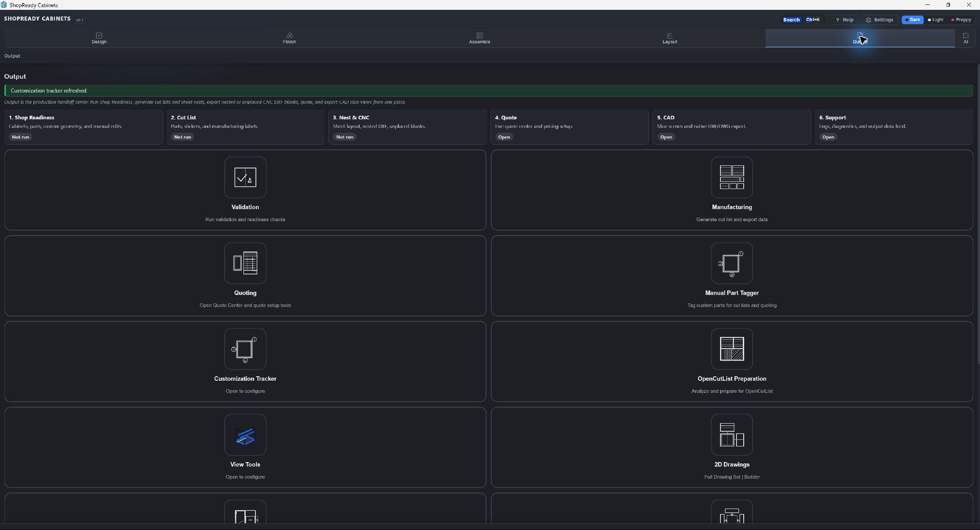The height and width of the screenshot is (530, 980).
Task: Open the 2. Cut List step card
Action: click(x=246, y=127)
